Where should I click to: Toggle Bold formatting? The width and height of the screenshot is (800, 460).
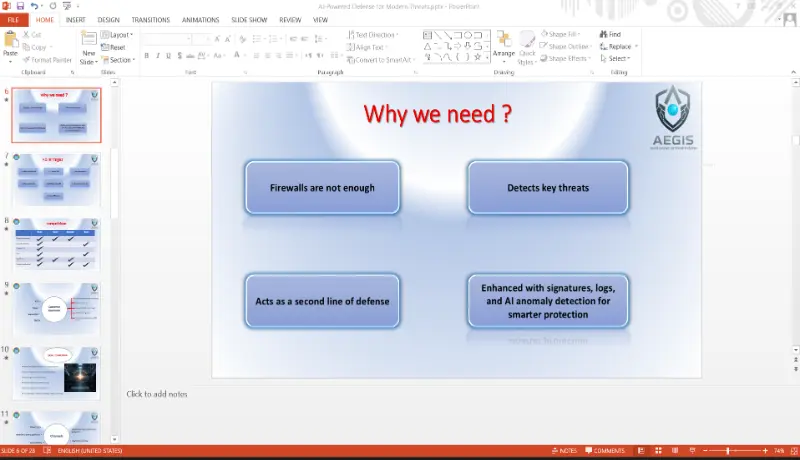point(146,55)
